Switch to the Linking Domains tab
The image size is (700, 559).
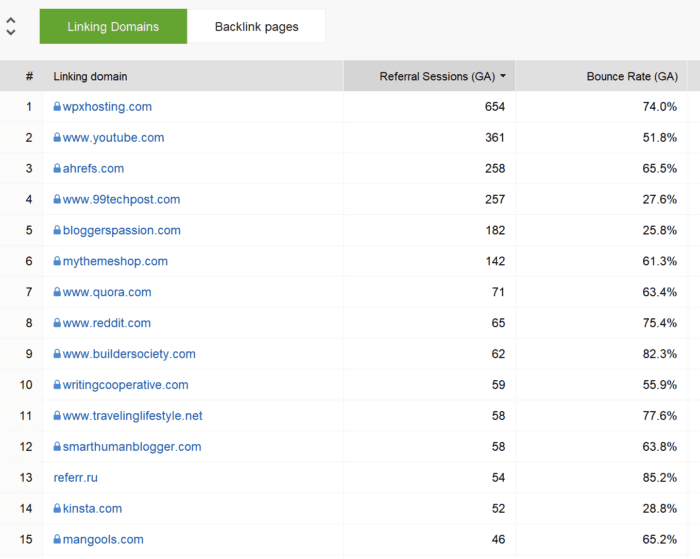tap(113, 26)
